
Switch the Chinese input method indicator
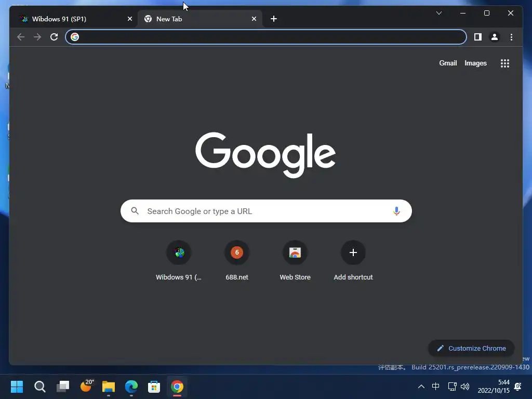[436, 387]
